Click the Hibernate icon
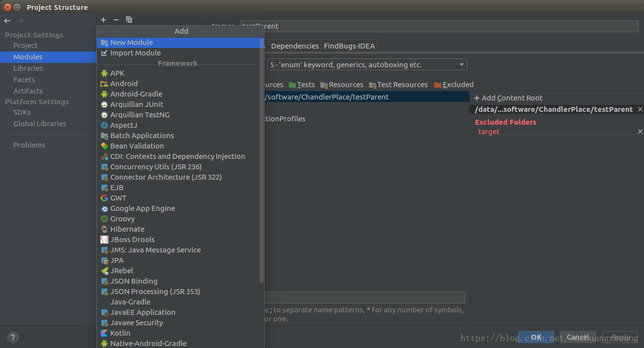Image resolution: width=644 pixels, height=348 pixels. coord(104,229)
